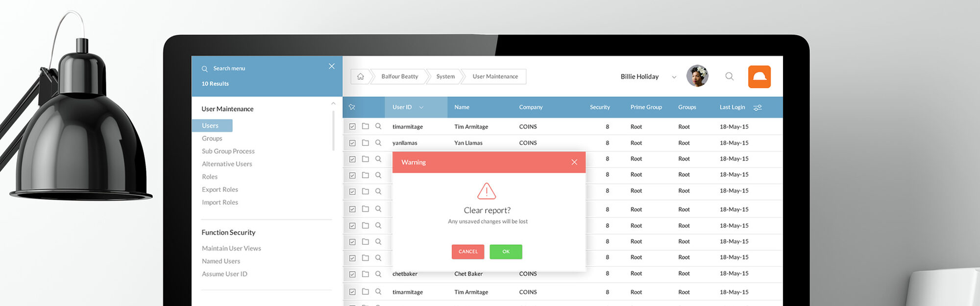
Task: Open Roles in the sidebar
Action: (x=210, y=177)
